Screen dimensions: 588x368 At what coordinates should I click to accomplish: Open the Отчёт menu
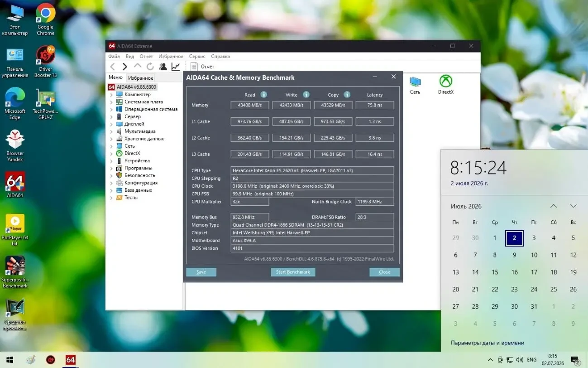[x=146, y=56]
